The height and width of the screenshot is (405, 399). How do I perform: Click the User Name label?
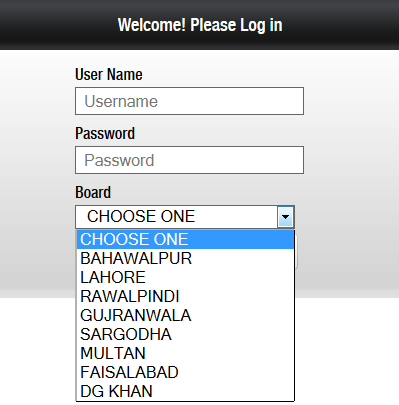(x=109, y=74)
